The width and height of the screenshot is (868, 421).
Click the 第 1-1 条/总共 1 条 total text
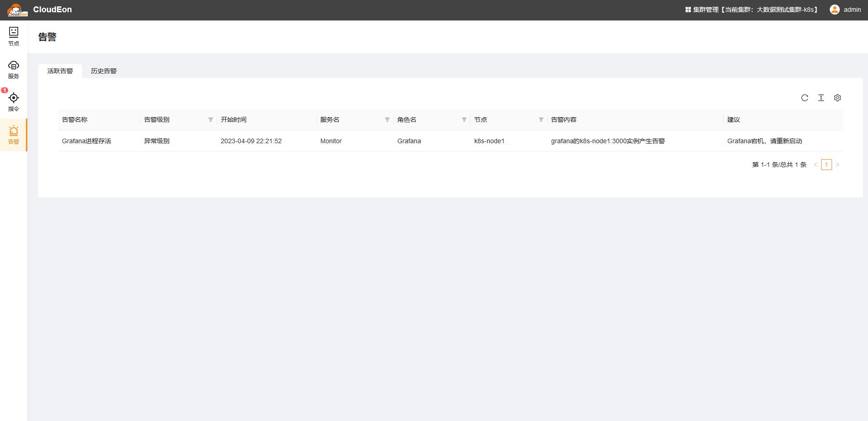click(779, 165)
